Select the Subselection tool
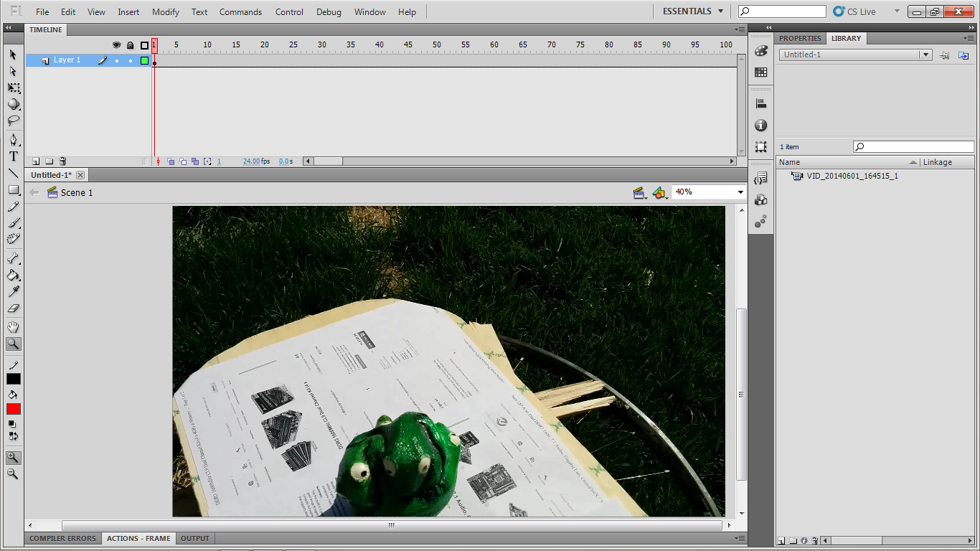This screenshot has height=551, width=980. point(13,71)
